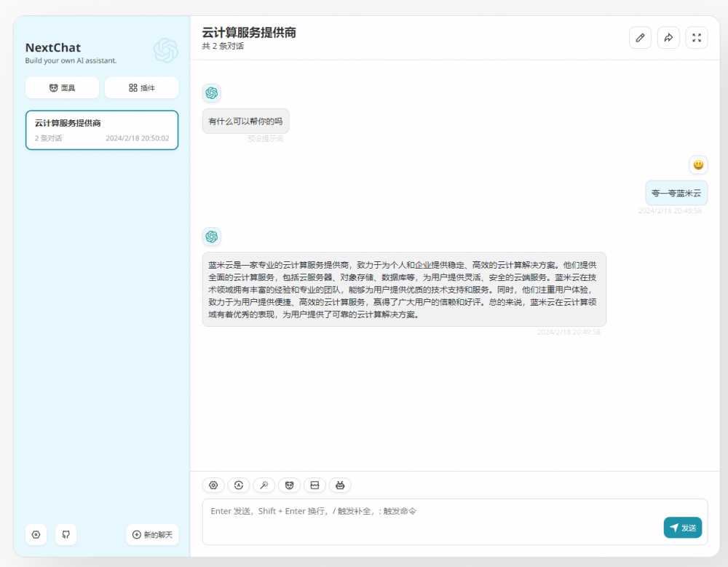Open the 插件 plugins page
The image size is (728, 567).
(x=141, y=88)
